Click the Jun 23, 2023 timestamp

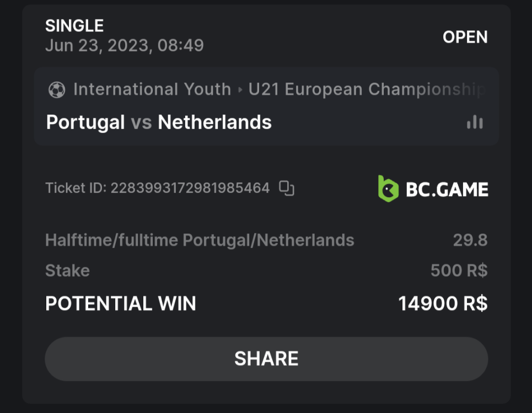(124, 45)
